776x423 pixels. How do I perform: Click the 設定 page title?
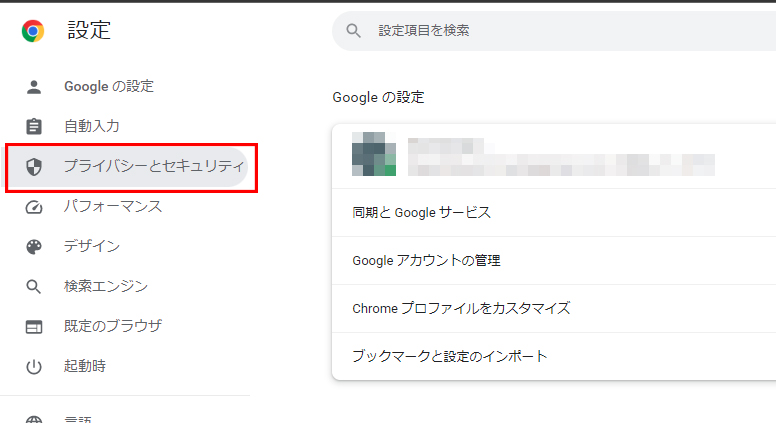[x=89, y=30]
